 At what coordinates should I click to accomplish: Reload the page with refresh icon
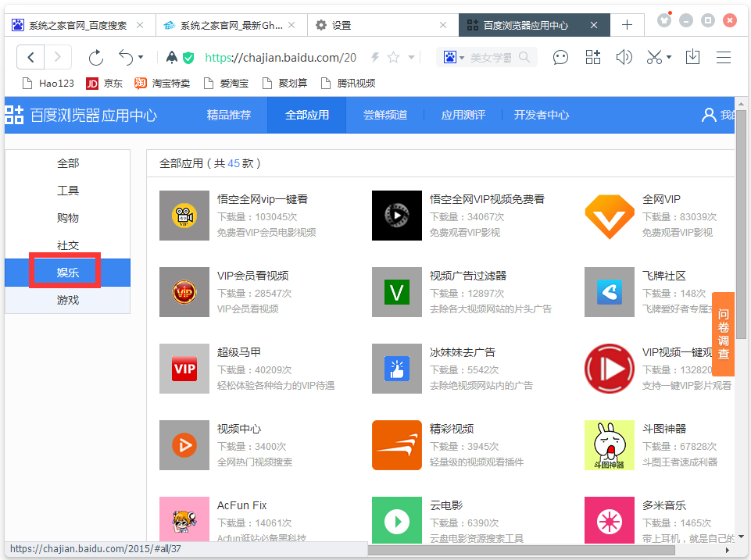point(96,58)
